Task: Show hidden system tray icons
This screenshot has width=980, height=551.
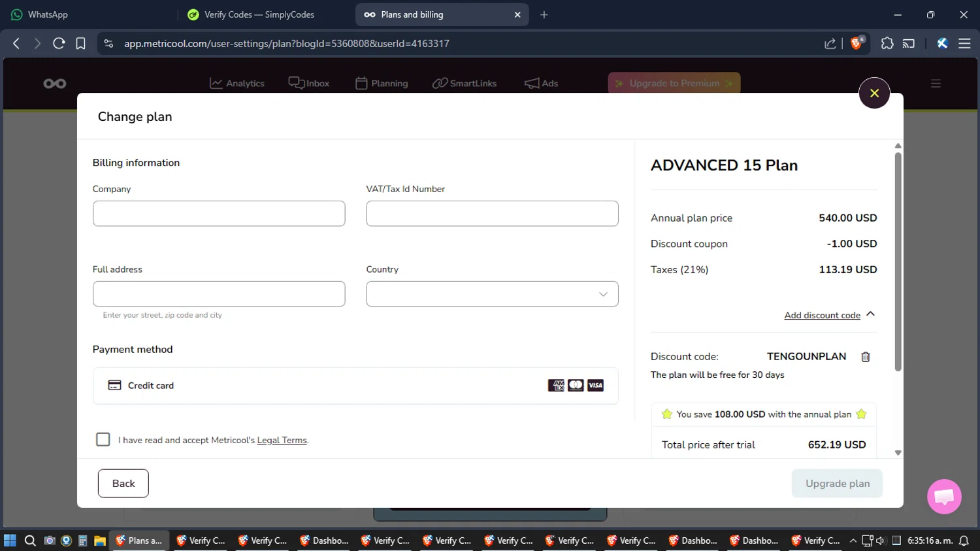Action: 853,541
